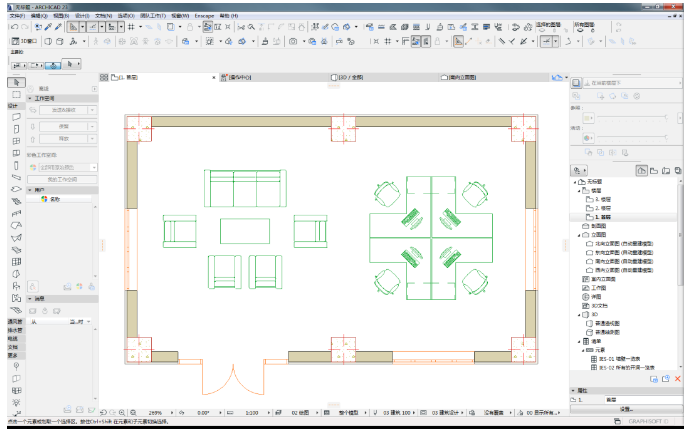Click the Inject Parameters syringe icon
The image size is (687, 436).
click(58, 27)
